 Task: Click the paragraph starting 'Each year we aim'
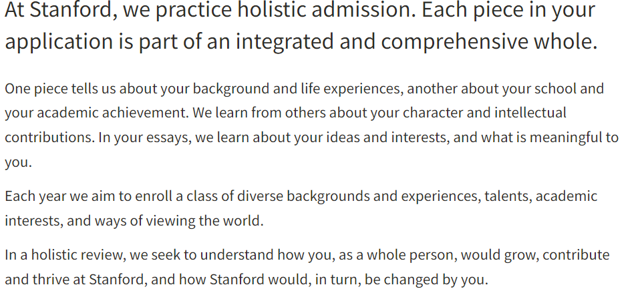301,208
